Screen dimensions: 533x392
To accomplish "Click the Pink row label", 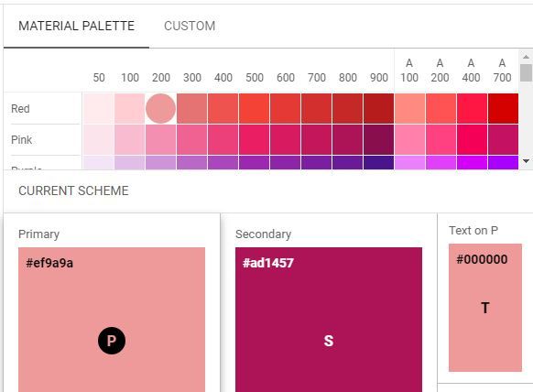I will coord(21,140).
